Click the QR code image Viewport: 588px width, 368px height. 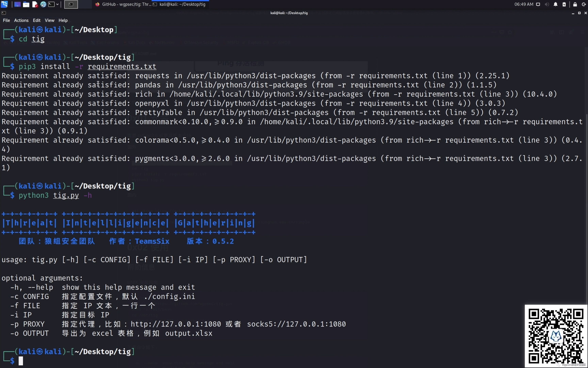[556, 336]
